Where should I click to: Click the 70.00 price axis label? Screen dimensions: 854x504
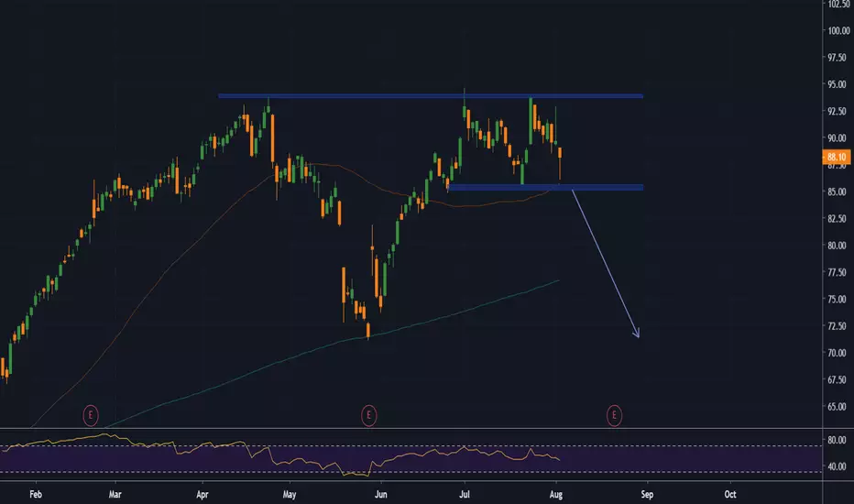pos(837,353)
